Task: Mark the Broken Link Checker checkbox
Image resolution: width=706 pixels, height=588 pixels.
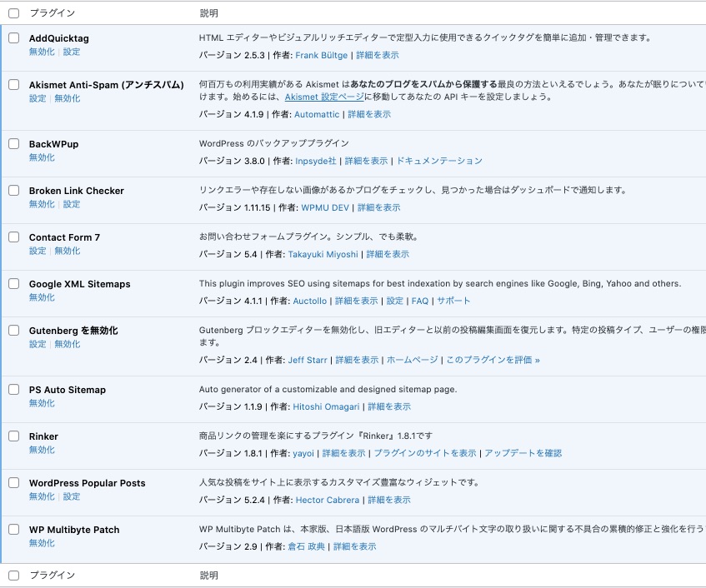Action: click(x=14, y=190)
